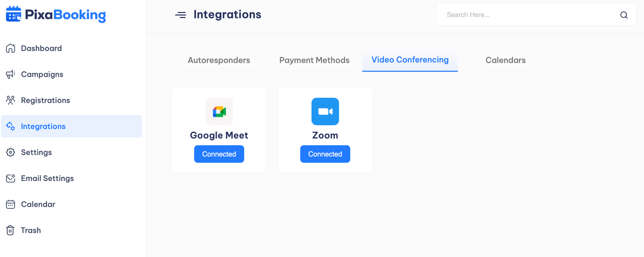
Task: Click the Google Meet logo
Action: pyautogui.click(x=219, y=111)
